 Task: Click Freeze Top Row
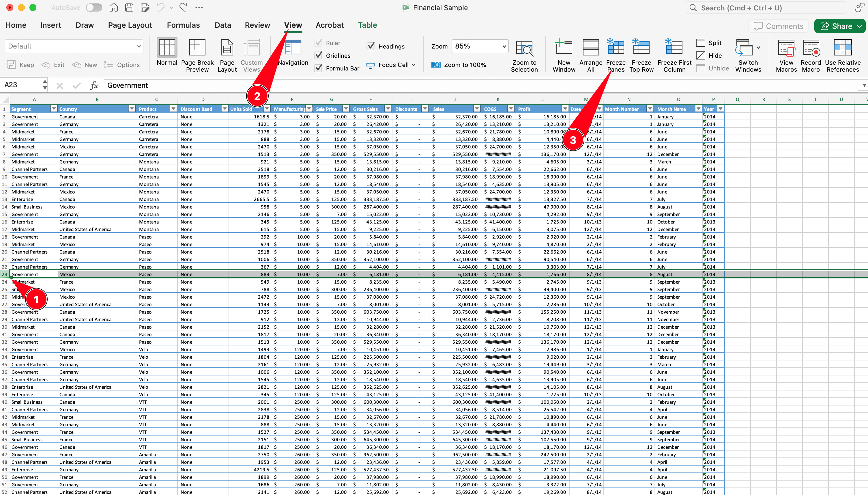pos(641,56)
